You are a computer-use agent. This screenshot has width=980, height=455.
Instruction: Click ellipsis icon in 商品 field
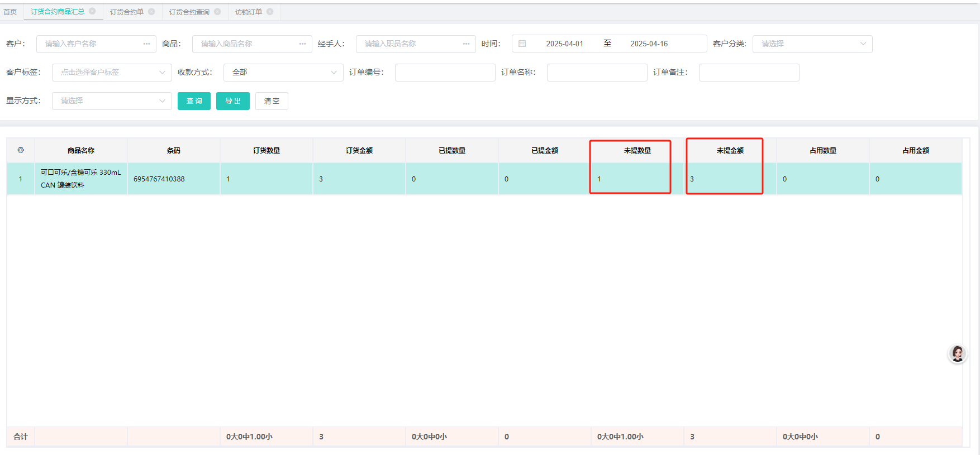tap(302, 44)
